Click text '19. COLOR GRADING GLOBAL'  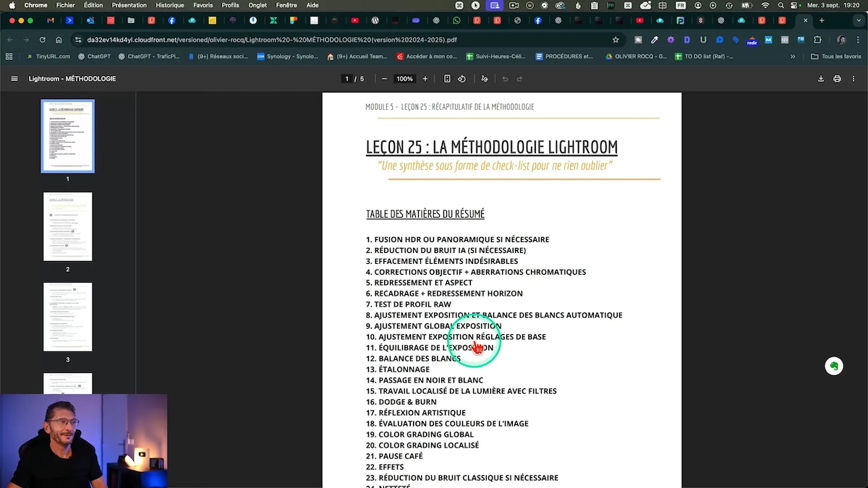coord(420,435)
